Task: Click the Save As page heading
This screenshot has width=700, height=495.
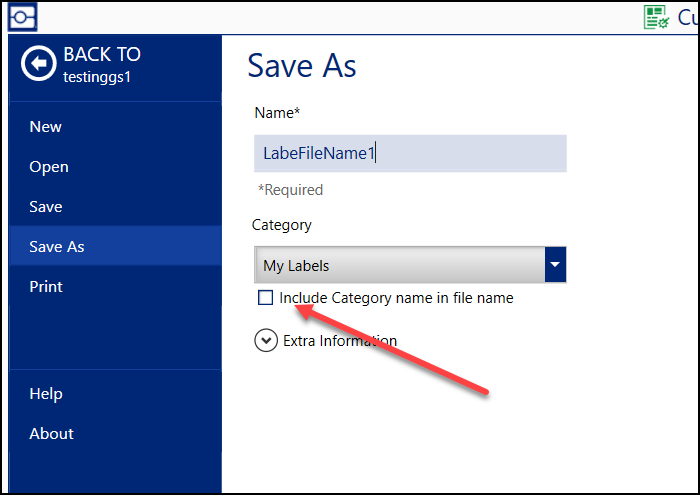Action: click(x=302, y=66)
